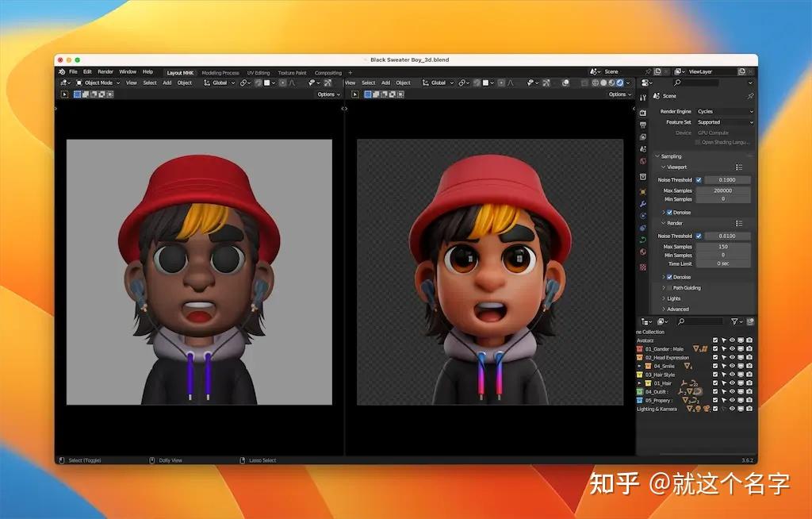812x519 pixels.
Task: Click the New Collection icon in outliner
Action: pyautogui.click(x=751, y=322)
